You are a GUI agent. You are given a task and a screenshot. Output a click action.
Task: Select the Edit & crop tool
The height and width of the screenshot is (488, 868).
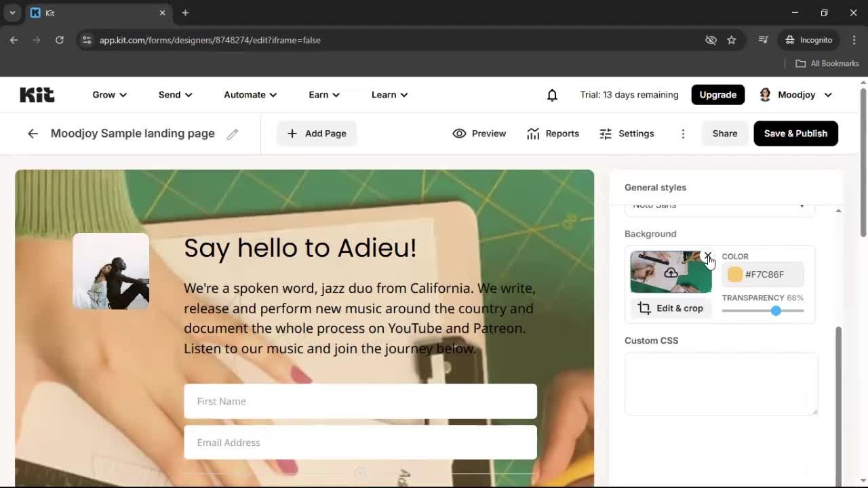pos(671,308)
